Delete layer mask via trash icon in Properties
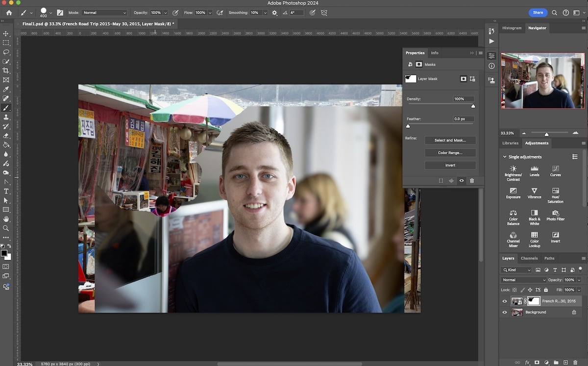 coord(471,180)
